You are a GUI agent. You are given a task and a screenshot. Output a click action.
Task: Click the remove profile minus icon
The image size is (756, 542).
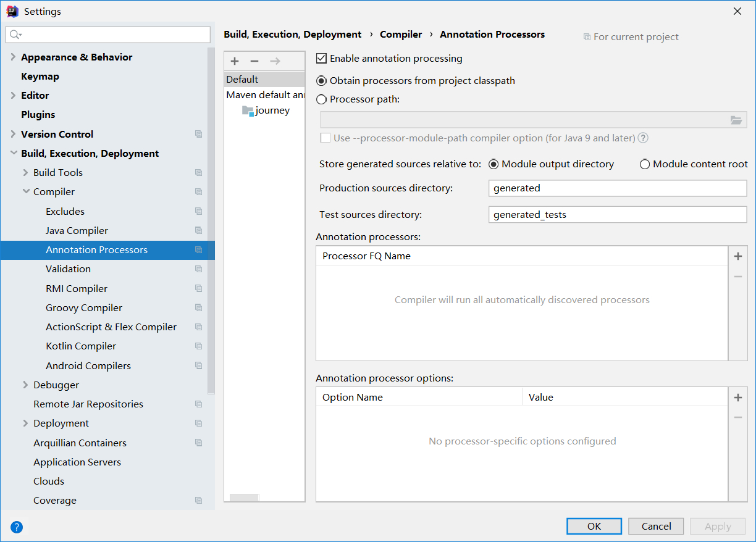[254, 61]
